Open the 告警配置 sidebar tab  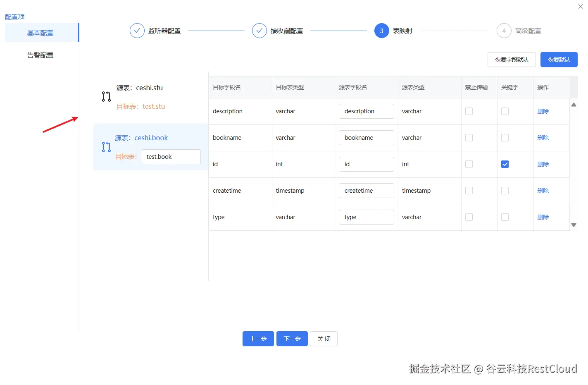[40, 55]
